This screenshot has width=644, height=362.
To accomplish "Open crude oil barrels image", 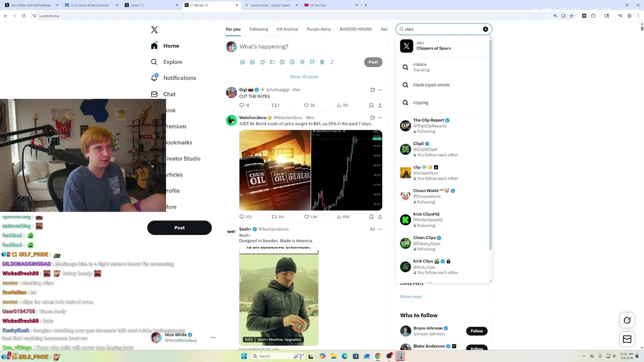I will tap(275, 170).
